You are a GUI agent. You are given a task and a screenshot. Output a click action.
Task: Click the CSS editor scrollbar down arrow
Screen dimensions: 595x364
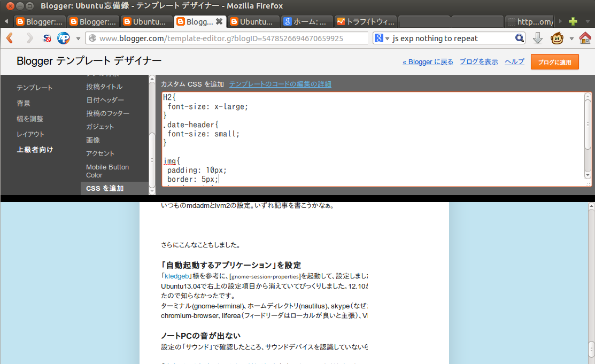pos(588,175)
